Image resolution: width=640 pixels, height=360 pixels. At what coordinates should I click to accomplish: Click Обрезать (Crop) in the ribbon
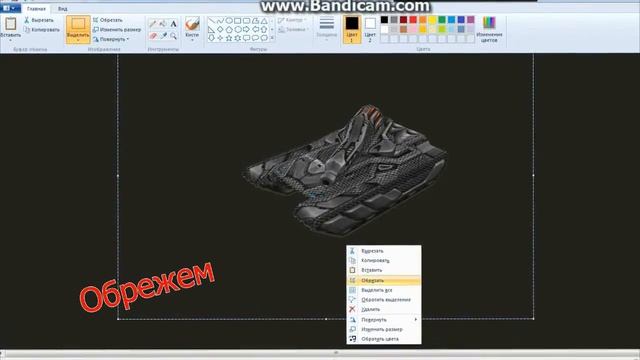tap(108, 20)
